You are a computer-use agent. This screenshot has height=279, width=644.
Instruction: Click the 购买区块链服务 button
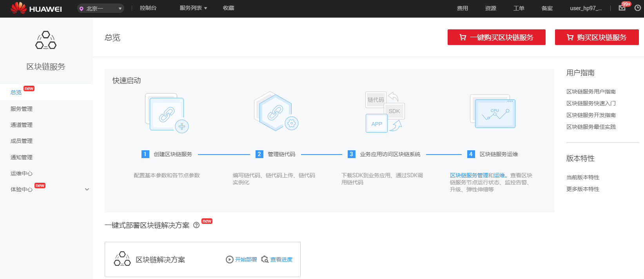(x=597, y=37)
